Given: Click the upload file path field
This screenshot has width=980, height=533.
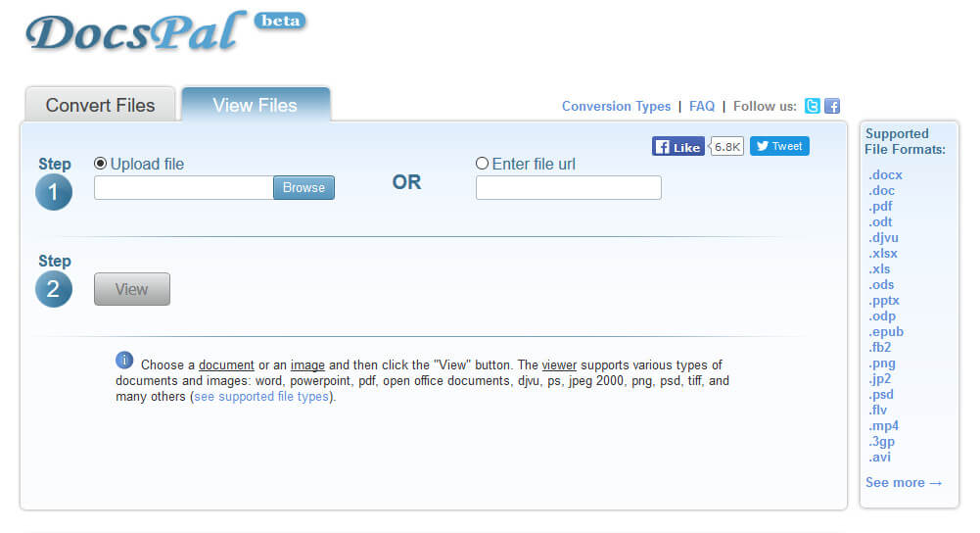Looking at the screenshot, I should pos(184,188).
